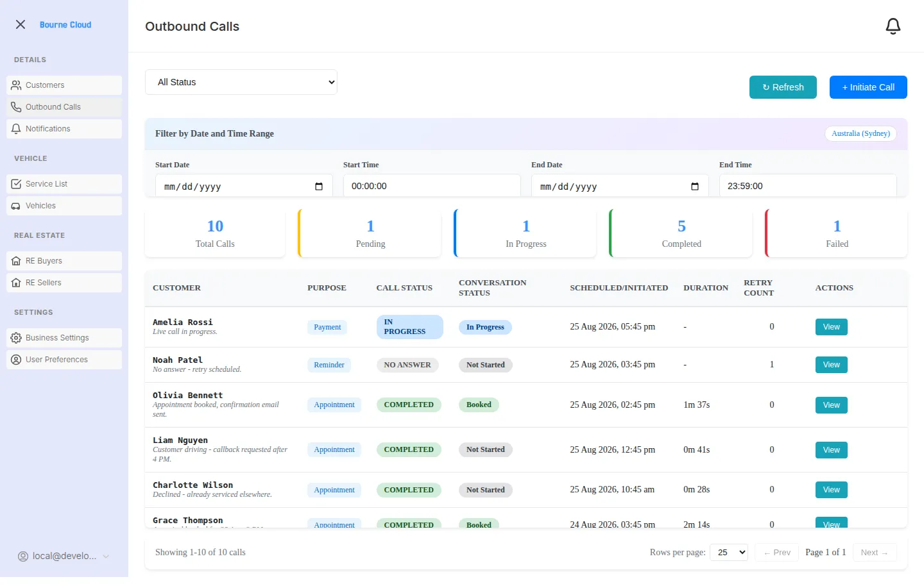924x586 pixels.
Task: Click the Start Time field 00:00:00
Action: coord(432,186)
